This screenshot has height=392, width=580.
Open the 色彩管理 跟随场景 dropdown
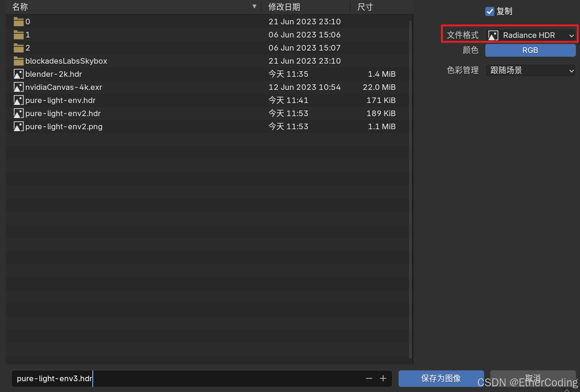(x=530, y=70)
